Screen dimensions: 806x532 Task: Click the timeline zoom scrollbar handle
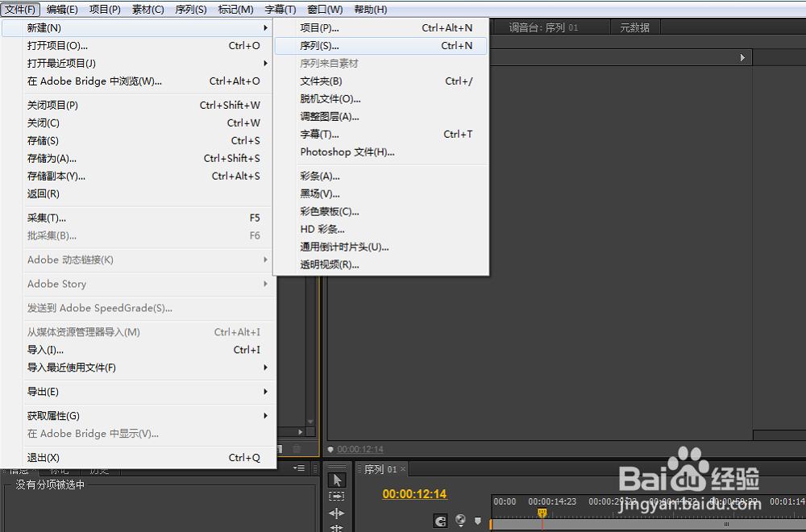[726, 525]
